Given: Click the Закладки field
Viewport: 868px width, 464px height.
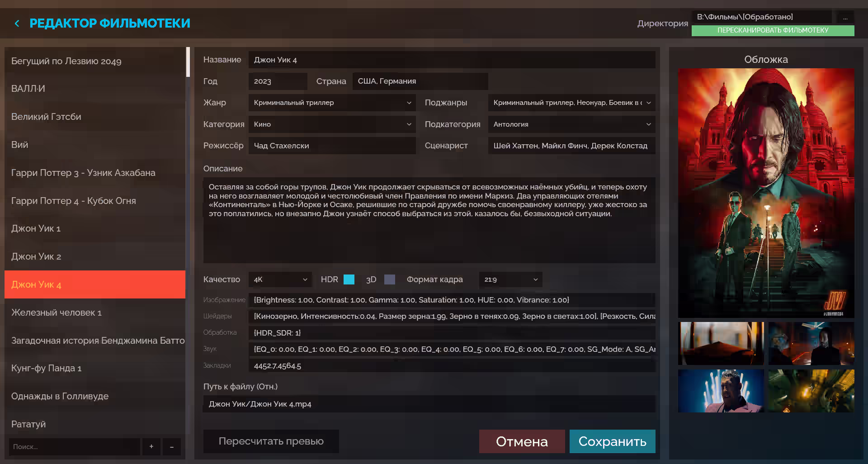Looking at the screenshot, I should coord(452,365).
